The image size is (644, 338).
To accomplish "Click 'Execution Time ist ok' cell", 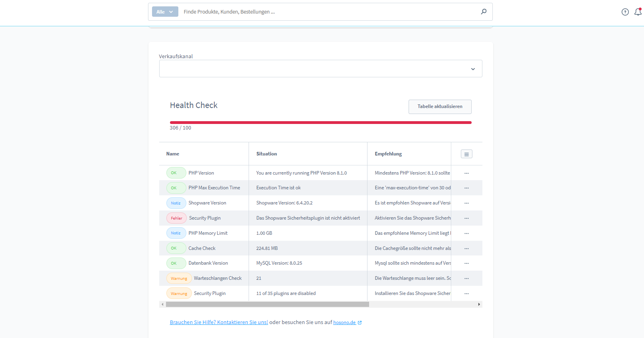I will pyautogui.click(x=279, y=188).
